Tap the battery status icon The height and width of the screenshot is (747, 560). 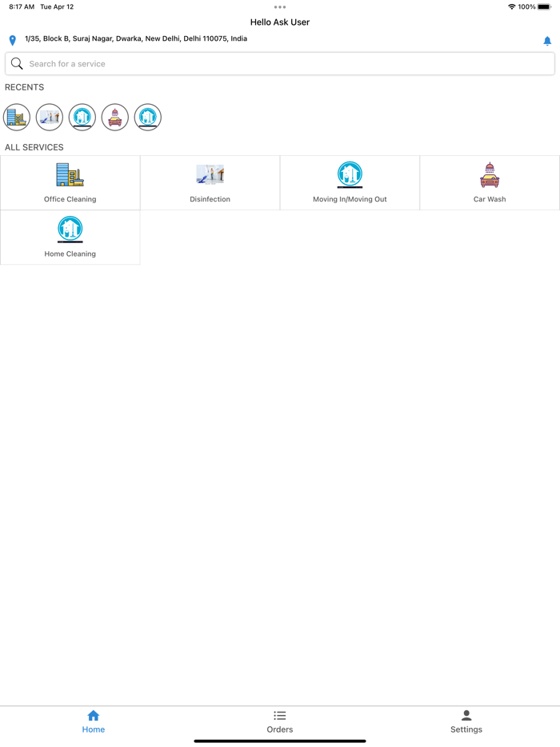pos(544,6)
